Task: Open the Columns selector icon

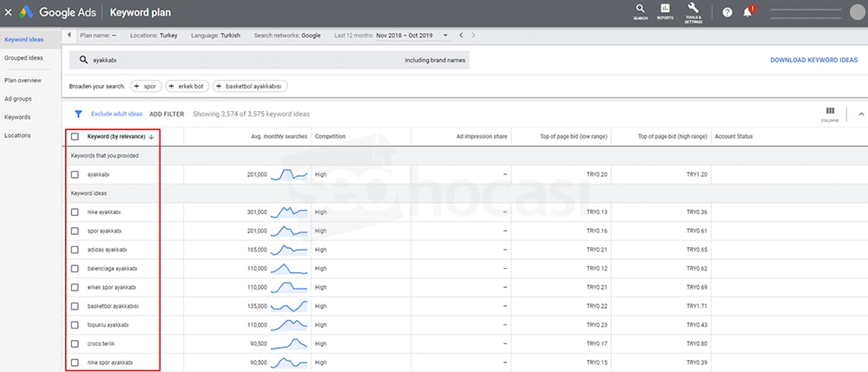Action: (x=830, y=113)
